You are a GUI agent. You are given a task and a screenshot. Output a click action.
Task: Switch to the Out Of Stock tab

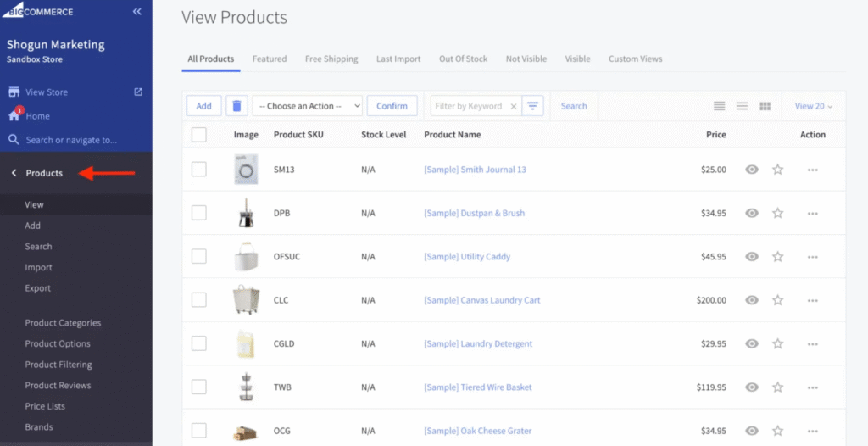[x=463, y=59]
